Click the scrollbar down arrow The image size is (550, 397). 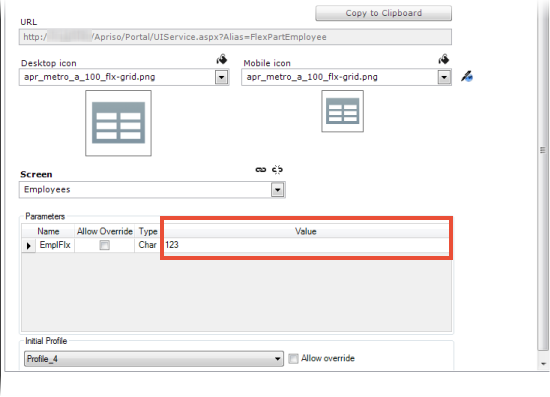click(543, 364)
